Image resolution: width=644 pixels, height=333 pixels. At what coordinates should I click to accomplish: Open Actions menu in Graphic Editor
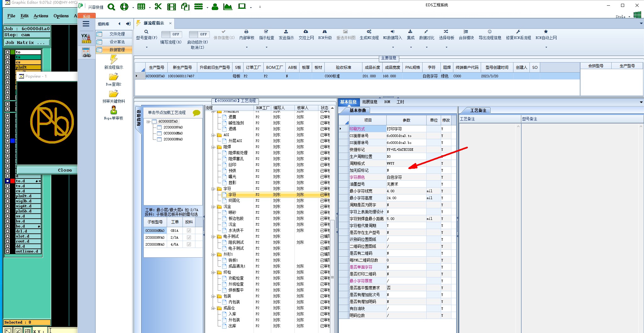(41, 16)
